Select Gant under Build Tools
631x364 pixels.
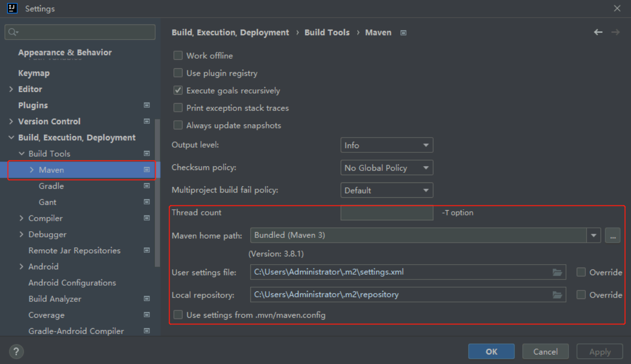[x=47, y=202]
